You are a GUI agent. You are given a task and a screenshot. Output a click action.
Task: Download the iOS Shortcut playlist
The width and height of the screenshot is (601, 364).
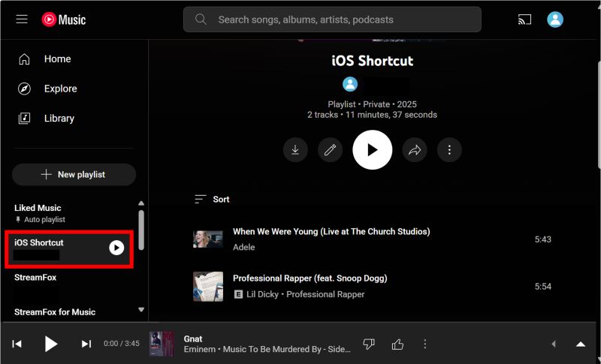coord(295,150)
